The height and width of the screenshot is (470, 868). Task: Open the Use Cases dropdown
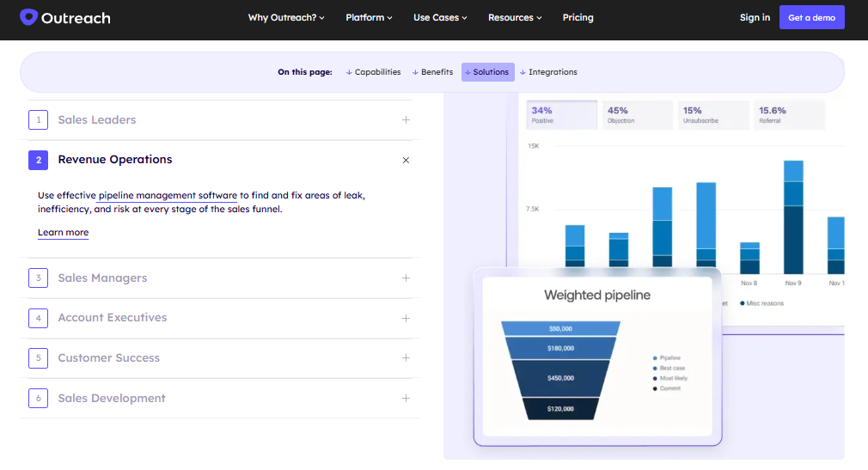(440, 18)
